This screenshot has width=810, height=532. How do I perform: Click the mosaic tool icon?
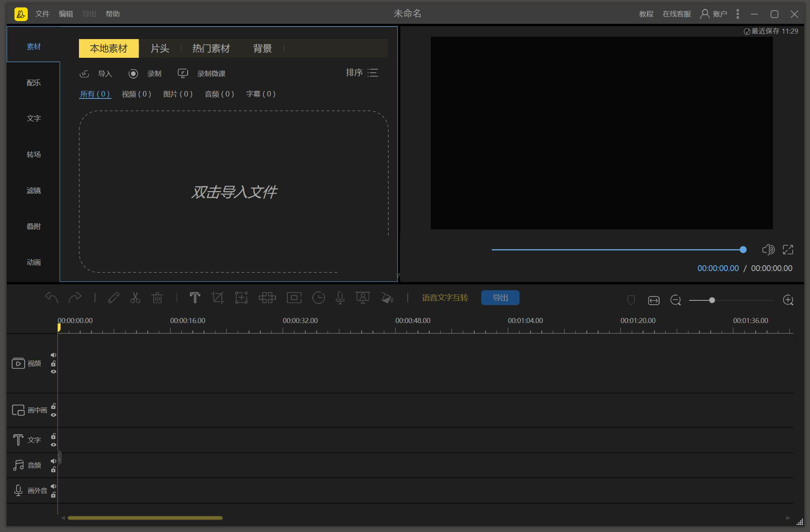tap(267, 298)
